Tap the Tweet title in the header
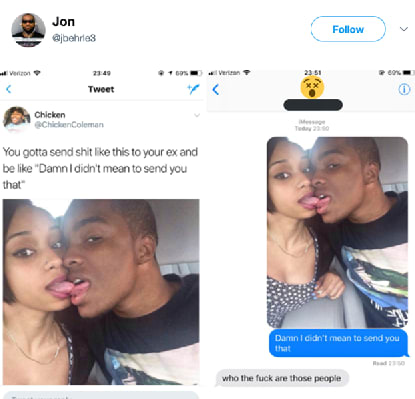Viewport: 415px width, 399px height. 101,89
